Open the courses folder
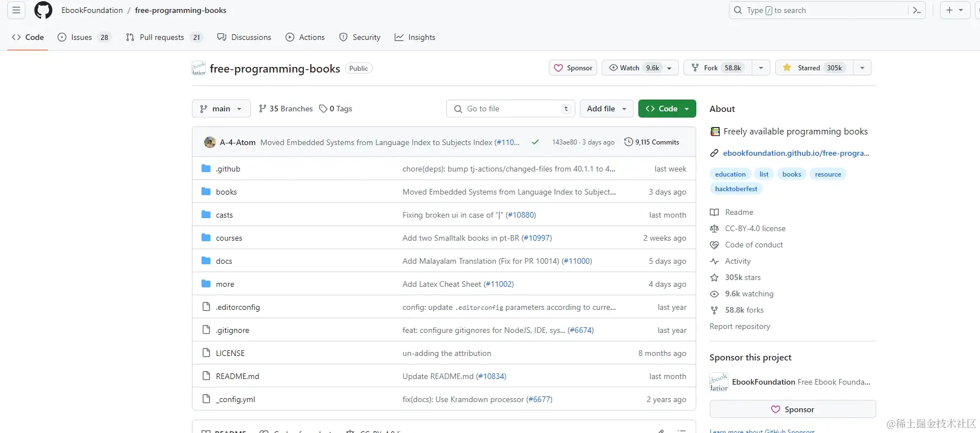 pos(229,238)
